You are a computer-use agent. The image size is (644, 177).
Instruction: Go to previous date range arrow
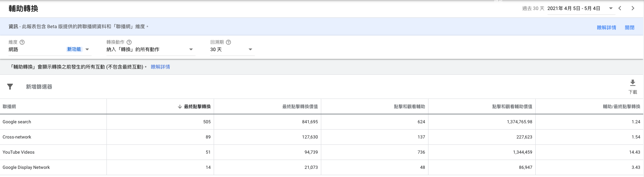point(620,8)
